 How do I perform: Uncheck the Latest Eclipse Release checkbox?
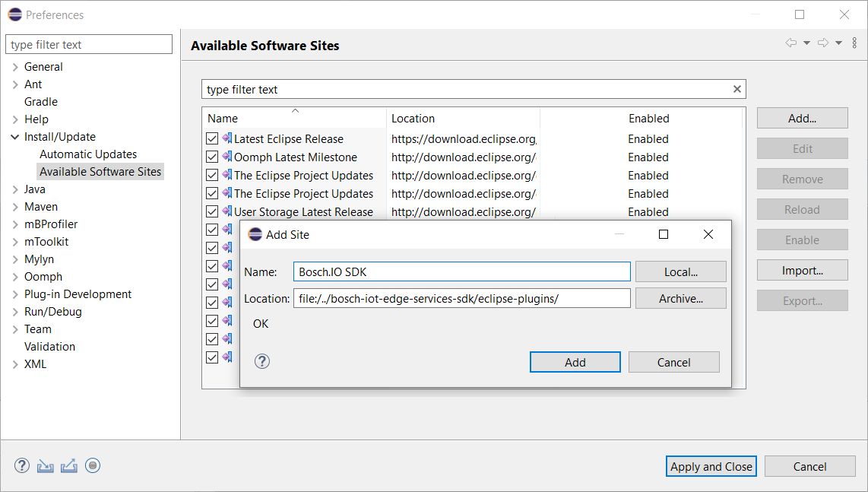pos(212,139)
